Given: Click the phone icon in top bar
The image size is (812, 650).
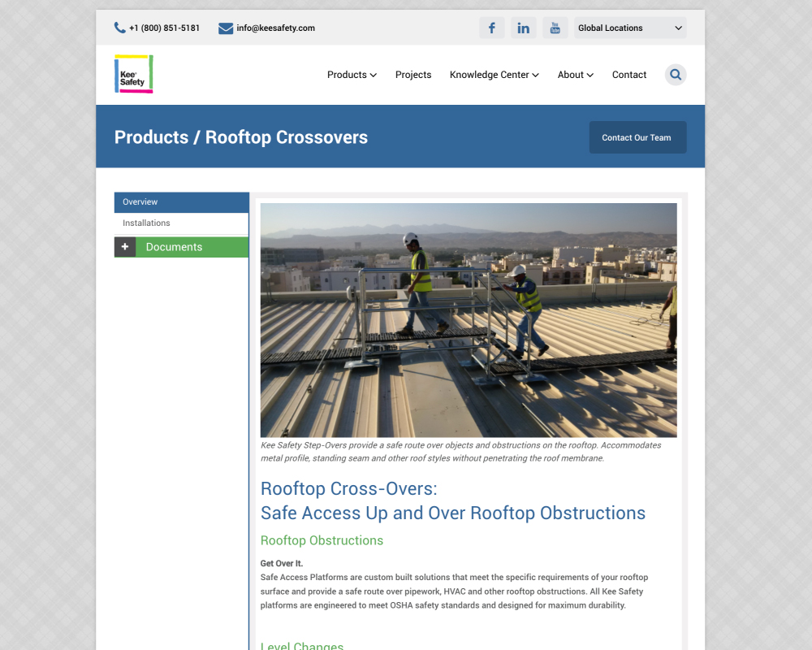Looking at the screenshot, I should pyautogui.click(x=120, y=28).
